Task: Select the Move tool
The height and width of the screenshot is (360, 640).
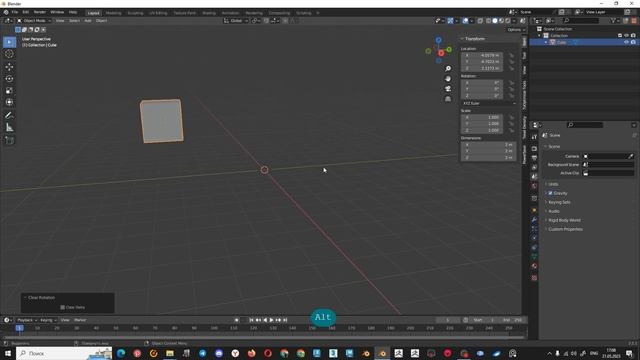Action: 9,67
